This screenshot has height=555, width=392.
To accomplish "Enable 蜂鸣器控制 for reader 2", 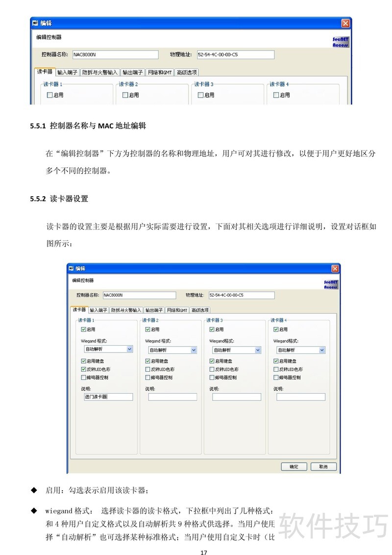I will [x=147, y=378].
